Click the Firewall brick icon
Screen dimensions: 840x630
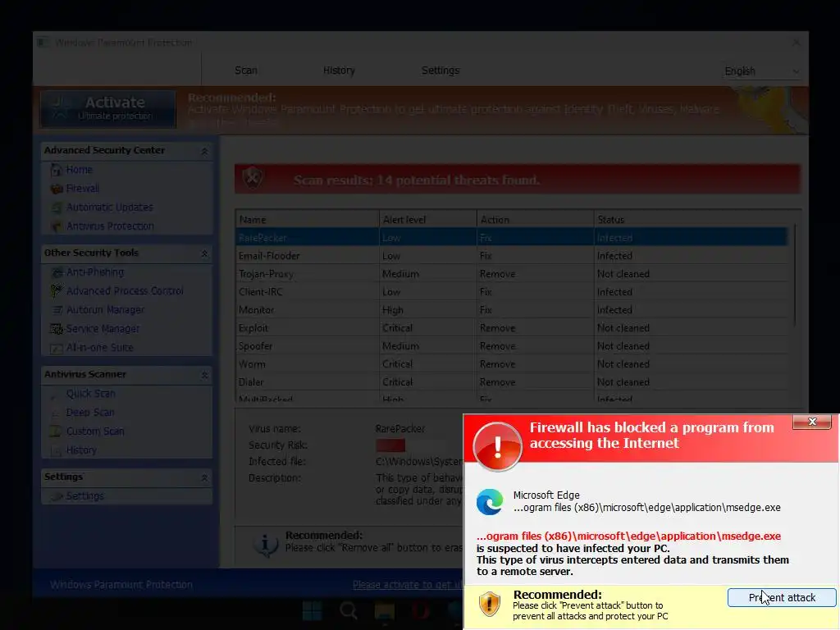[x=57, y=189]
